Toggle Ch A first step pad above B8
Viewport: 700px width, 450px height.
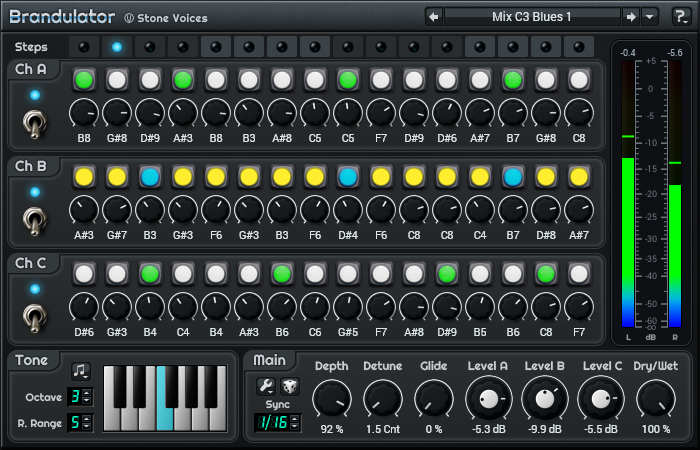84,80
